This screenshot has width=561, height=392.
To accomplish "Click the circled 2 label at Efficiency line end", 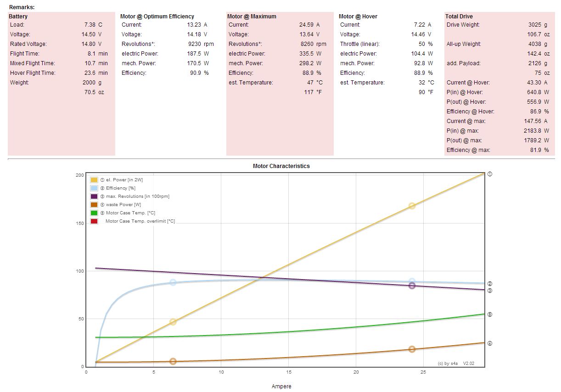I will (x=490, y=284).
